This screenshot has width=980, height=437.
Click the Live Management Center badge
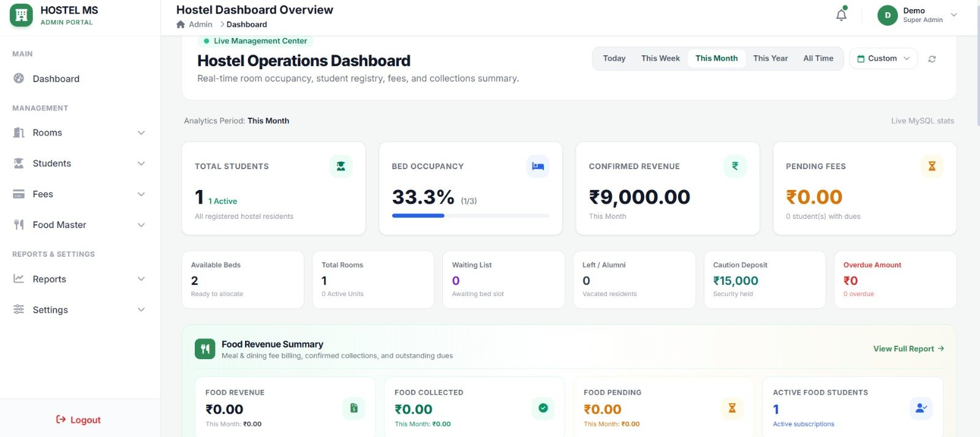click(x=255, y=40)
